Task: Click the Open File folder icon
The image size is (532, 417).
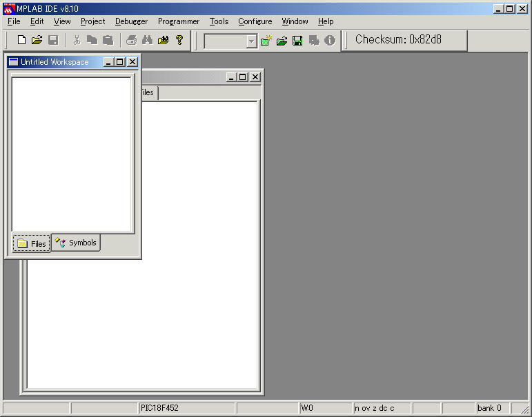Action: tap(37, 40)
